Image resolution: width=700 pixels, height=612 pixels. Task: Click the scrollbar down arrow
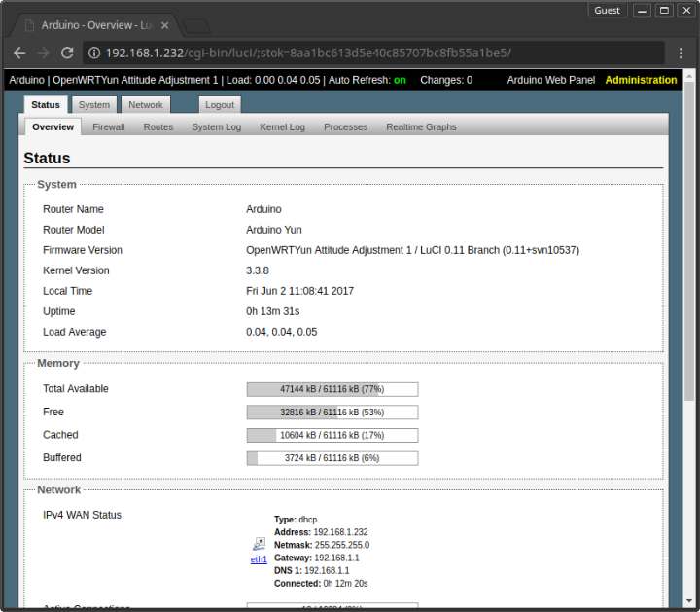coord(689,601)
